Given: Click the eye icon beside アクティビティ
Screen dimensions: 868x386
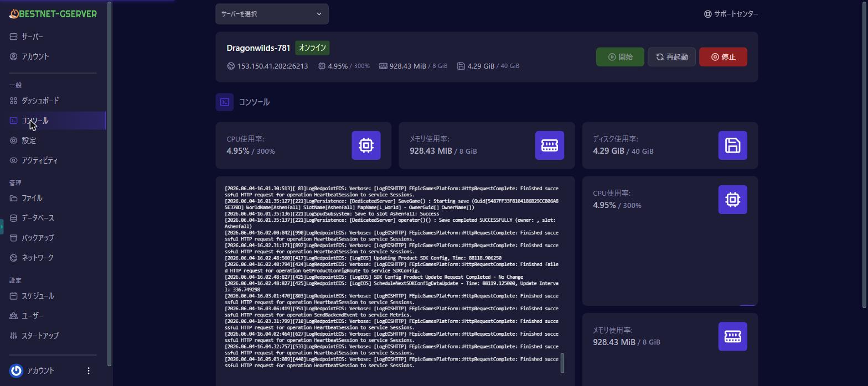Looking at the screenshot, I should 13,160.
